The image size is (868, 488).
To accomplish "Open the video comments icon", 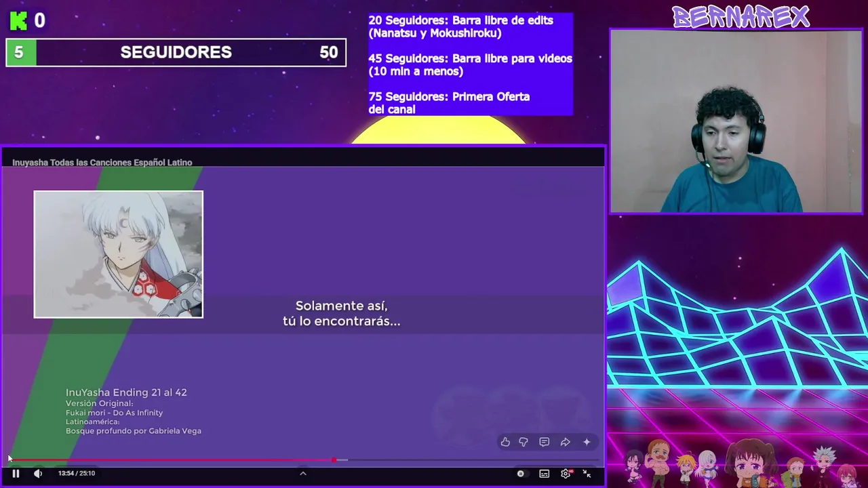I will tap(544, 442).
